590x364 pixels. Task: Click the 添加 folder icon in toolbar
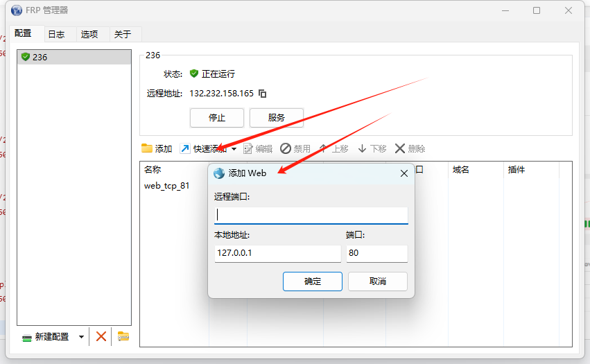147,148
